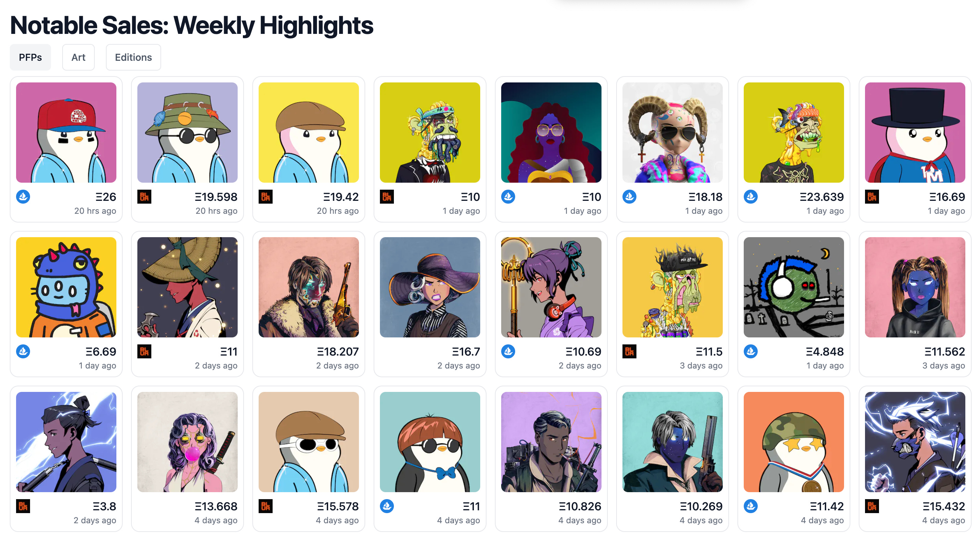
Task: Click the Ξ18.207 price link
Action: tap(338, 352)
